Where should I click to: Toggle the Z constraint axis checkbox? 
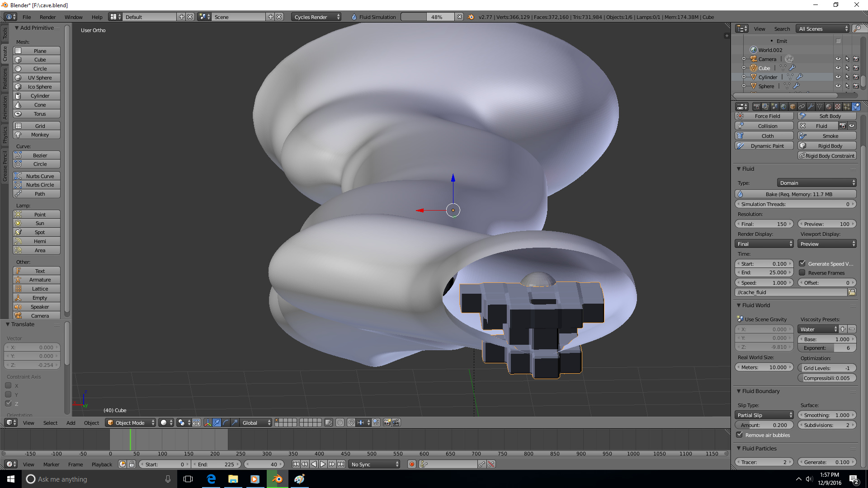[x=8, y=403]
